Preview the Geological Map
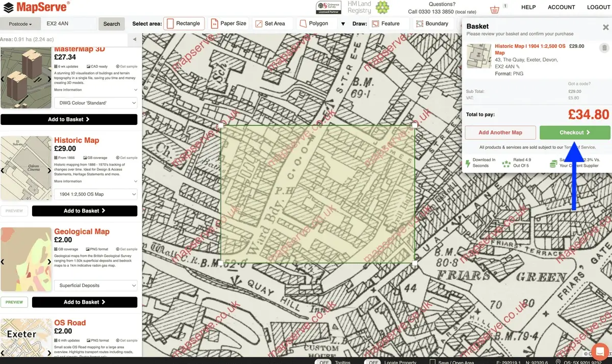612x364 pixels. pos(14,302)
